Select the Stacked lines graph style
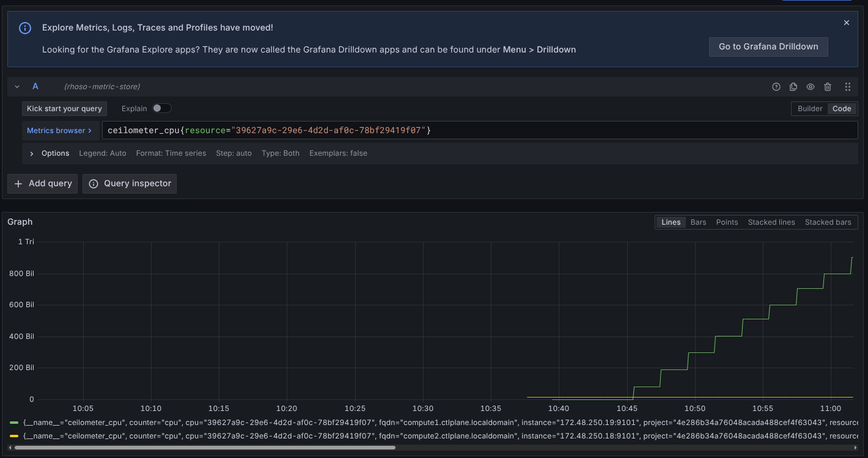Viewport: 868px width, 458px height. coord(771,222)
